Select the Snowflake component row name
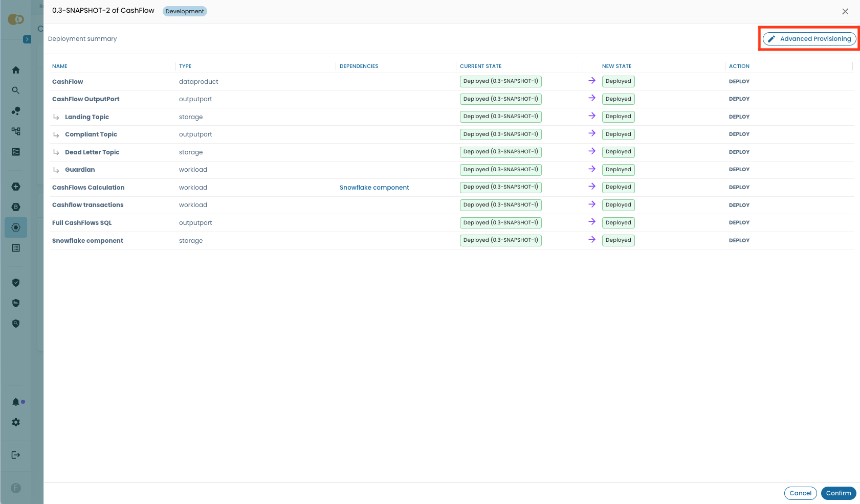860x504 pixels. coord(87,241)
